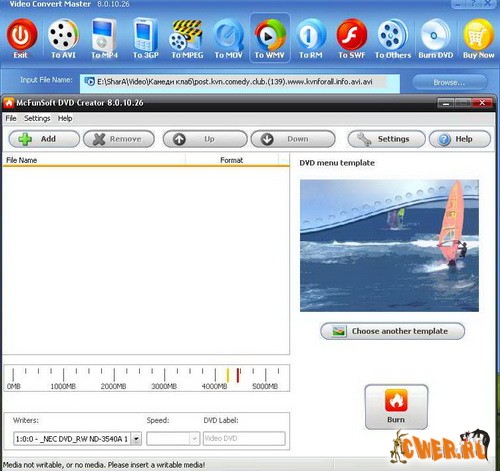Choose the To SWF Flash icon
Image resolution: width=500 pixels, height=471 pixels.
(x=352, y=35)
